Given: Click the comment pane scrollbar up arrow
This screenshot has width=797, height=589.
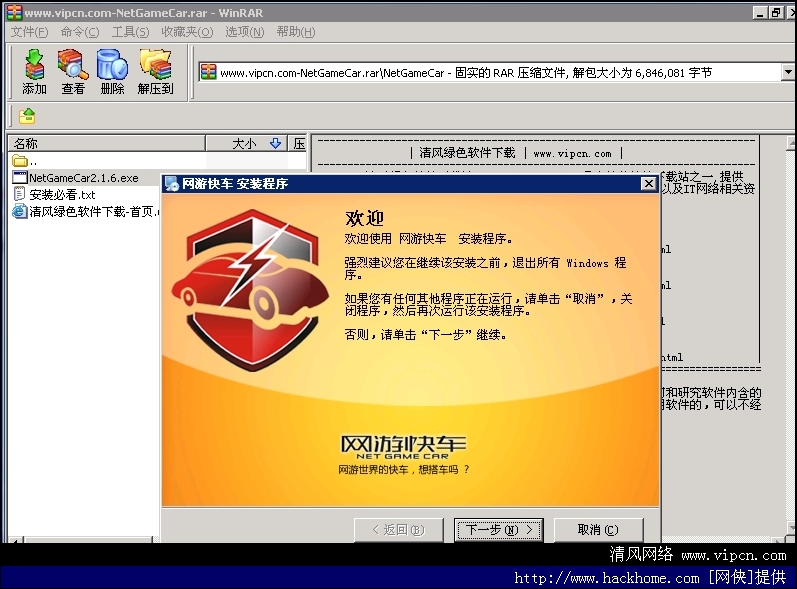Looking at the screenshot, I should [x=791, y=143].
